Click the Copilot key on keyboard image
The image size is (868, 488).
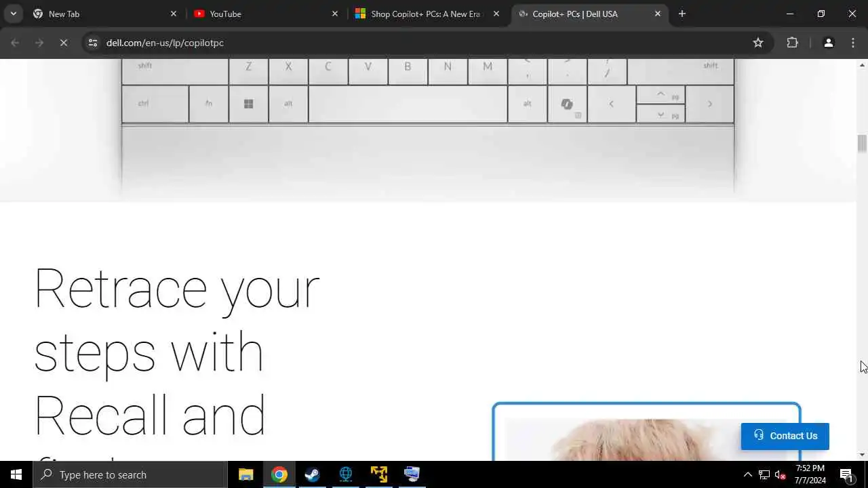(567, 104)
